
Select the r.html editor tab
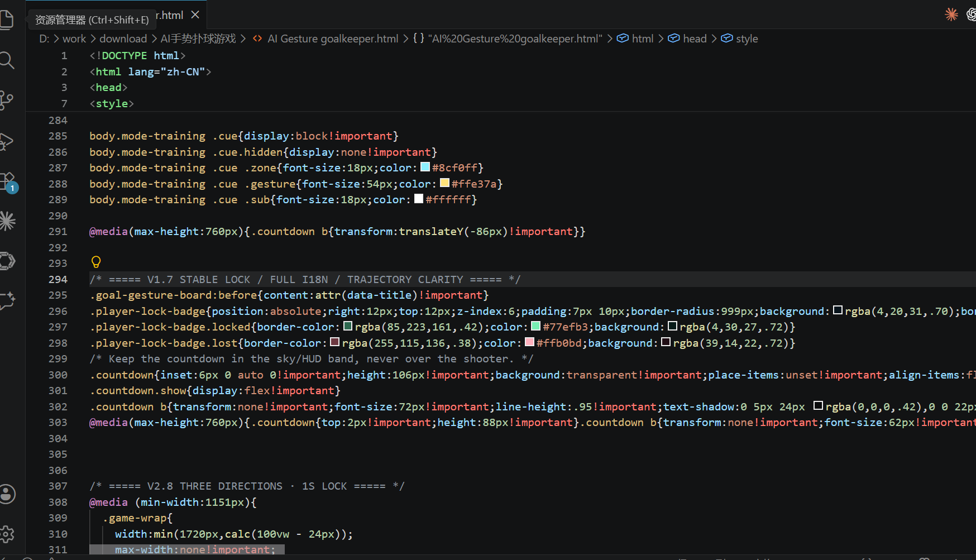[169, 15]
